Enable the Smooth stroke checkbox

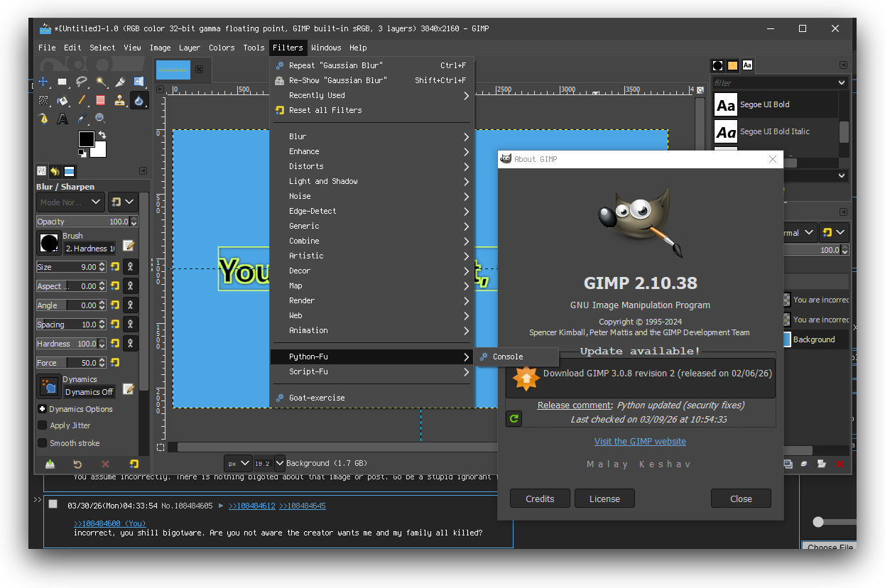coord(43,443)
